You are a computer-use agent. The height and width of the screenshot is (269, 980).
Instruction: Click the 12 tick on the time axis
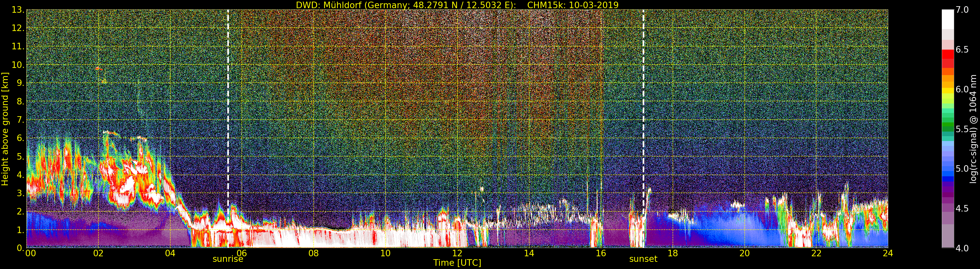[x=457, y=253]
